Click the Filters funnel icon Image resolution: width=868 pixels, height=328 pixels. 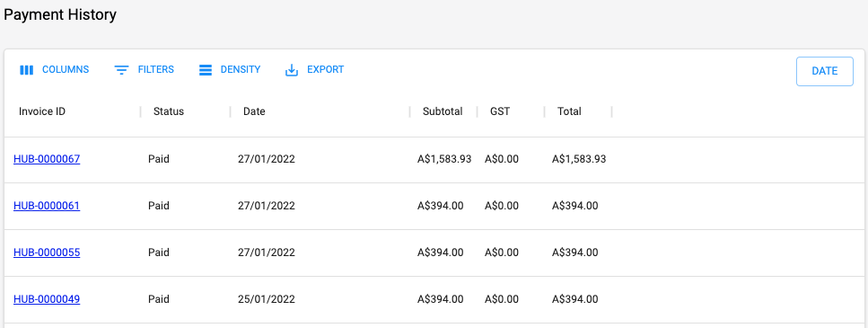[x=121, y=70]
